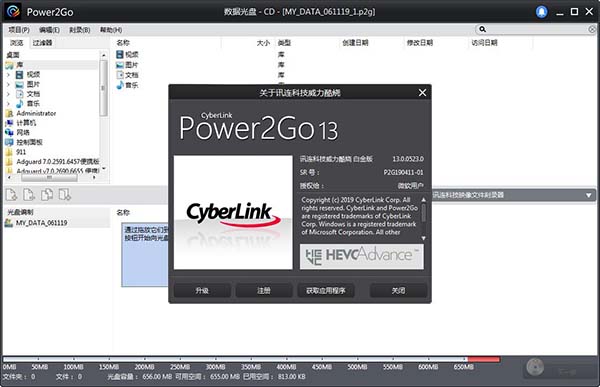Open 文档 library in the file list

point(127,75)
